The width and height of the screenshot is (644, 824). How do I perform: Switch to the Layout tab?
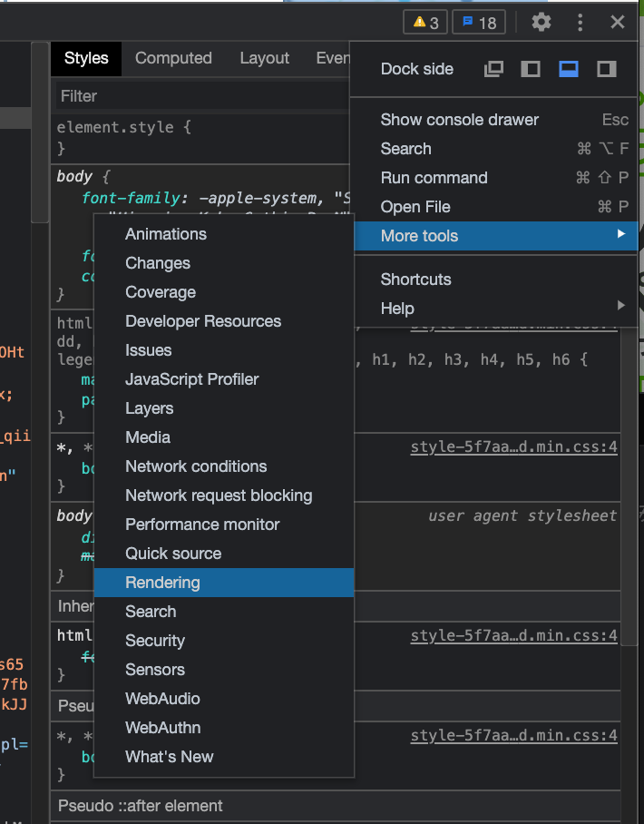pos(264,58)
